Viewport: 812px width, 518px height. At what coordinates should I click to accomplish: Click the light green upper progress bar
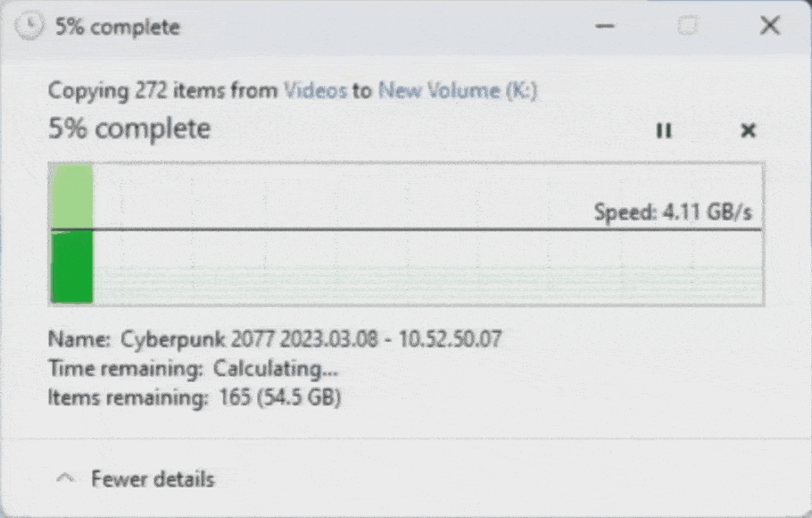(x=72, y=196)
